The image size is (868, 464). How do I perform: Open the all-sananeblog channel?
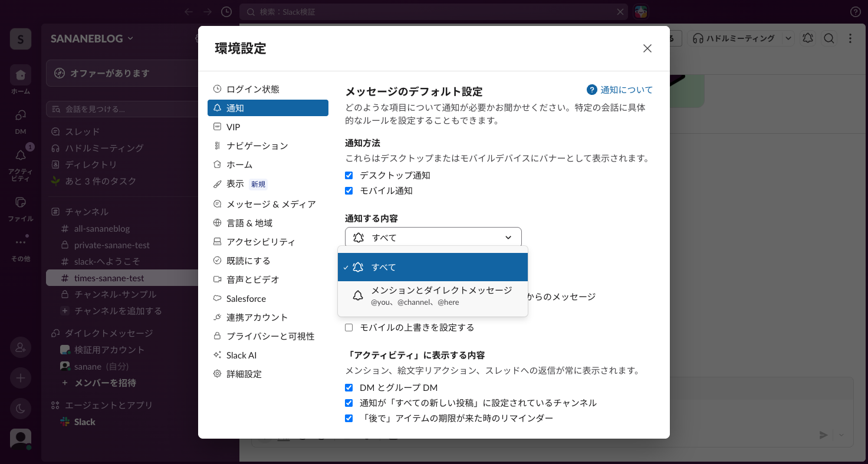pyautogui.click(x=102, y=228)
